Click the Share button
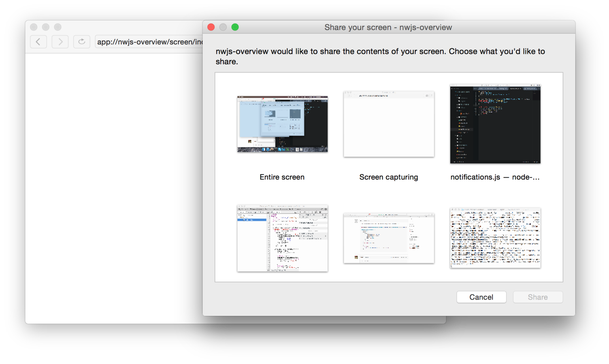The height and width of the screenshot is (364, 609). coord(538,297)
